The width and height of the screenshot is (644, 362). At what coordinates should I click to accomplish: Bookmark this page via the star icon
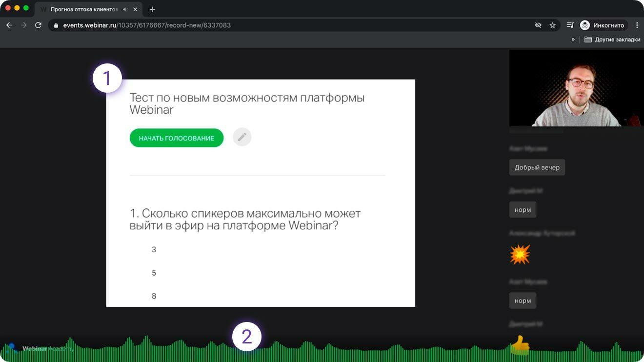(553, 25)
